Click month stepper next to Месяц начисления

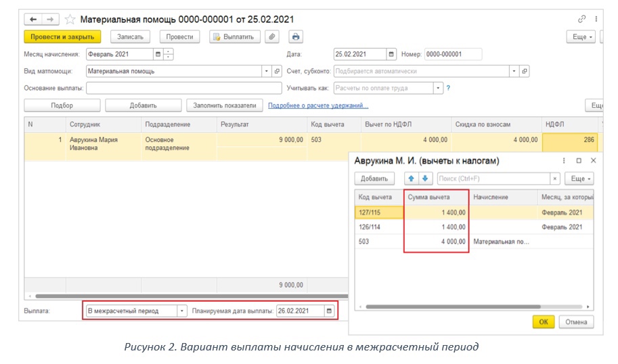tap(169, 54)
